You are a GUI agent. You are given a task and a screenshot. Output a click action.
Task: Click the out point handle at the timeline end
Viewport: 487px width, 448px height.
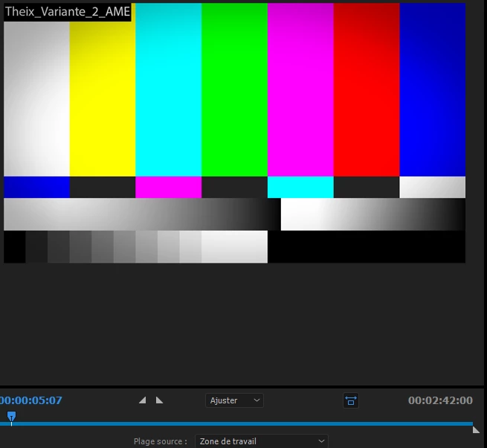click(476, 430)
